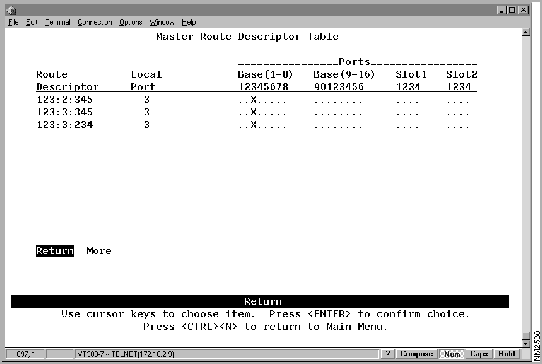The width and height of the screenshot is (542, 364).
Task: Click the scrollbar up arrow
Action: 526,32
